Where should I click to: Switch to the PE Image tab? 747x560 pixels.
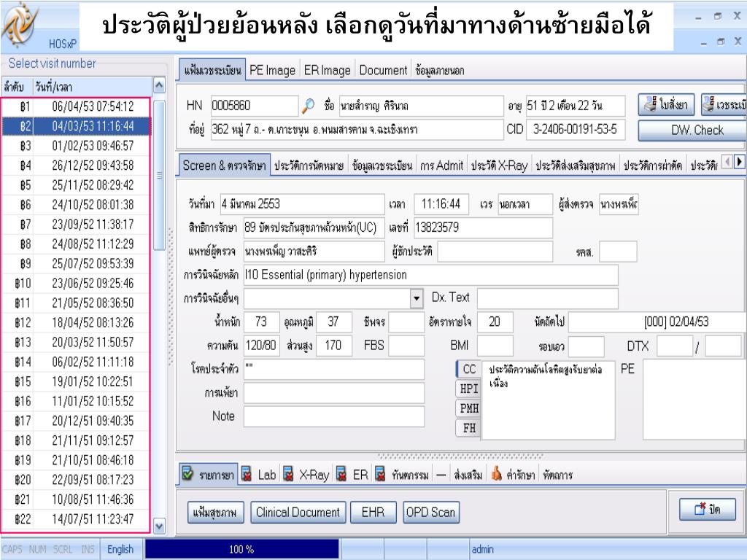coord(273,70)
